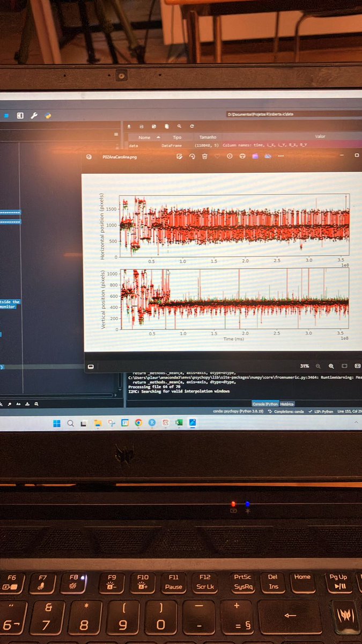
Task: Zoom out magnifier in Photos viewer
Action: [x=318, y=366]
